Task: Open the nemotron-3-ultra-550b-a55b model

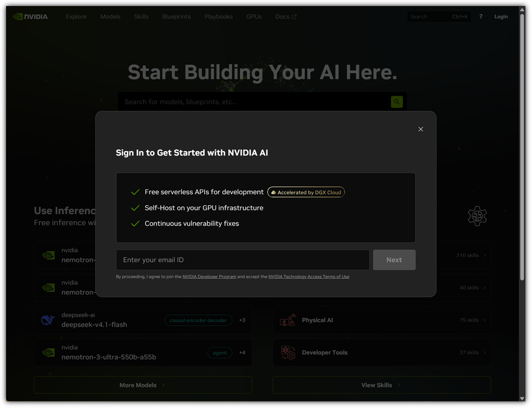Action: pyautogui.click(x=143, y=352)
